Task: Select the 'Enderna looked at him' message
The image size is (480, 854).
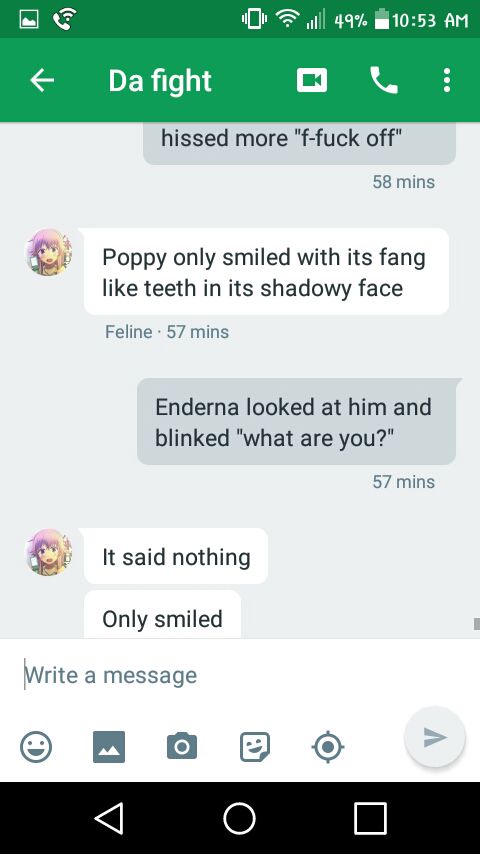Action: [296, 422]
